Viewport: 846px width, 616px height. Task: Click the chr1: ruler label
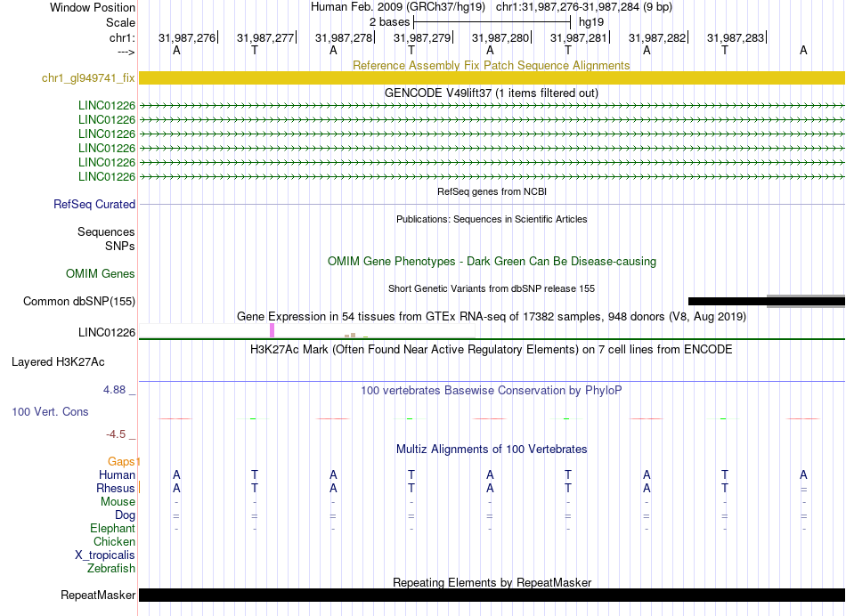(x=122, y=37)
